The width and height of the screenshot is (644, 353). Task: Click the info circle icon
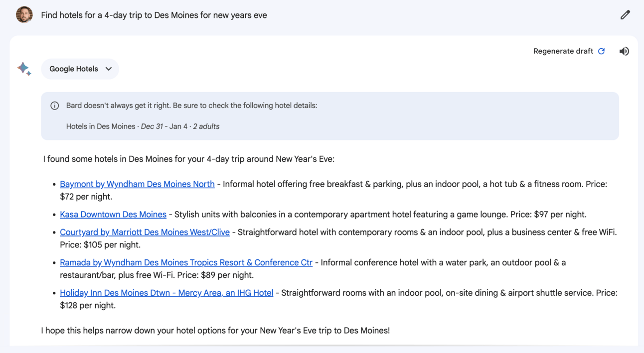(55, 106)
